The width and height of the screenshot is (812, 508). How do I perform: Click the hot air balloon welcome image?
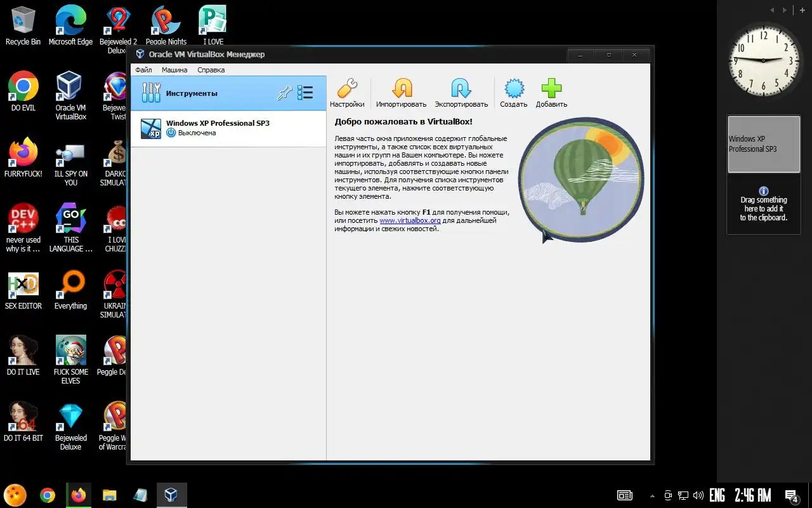580,179
